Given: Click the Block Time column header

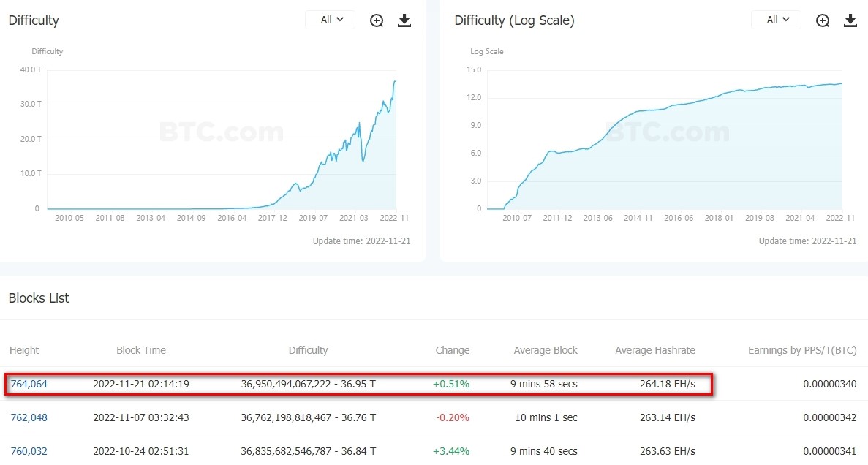Looking at the screenshot, I should click(x=141, y=350).
